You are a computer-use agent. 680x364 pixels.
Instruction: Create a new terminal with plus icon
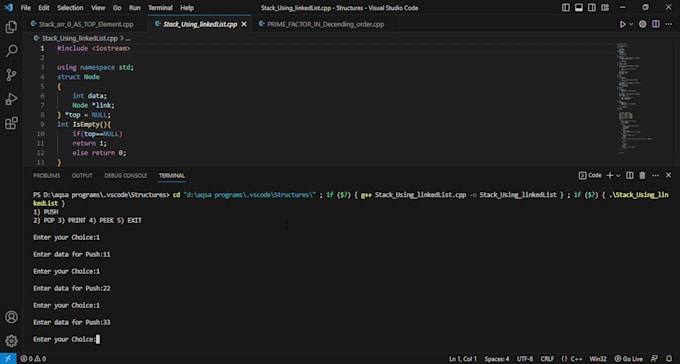coord(610,175)
